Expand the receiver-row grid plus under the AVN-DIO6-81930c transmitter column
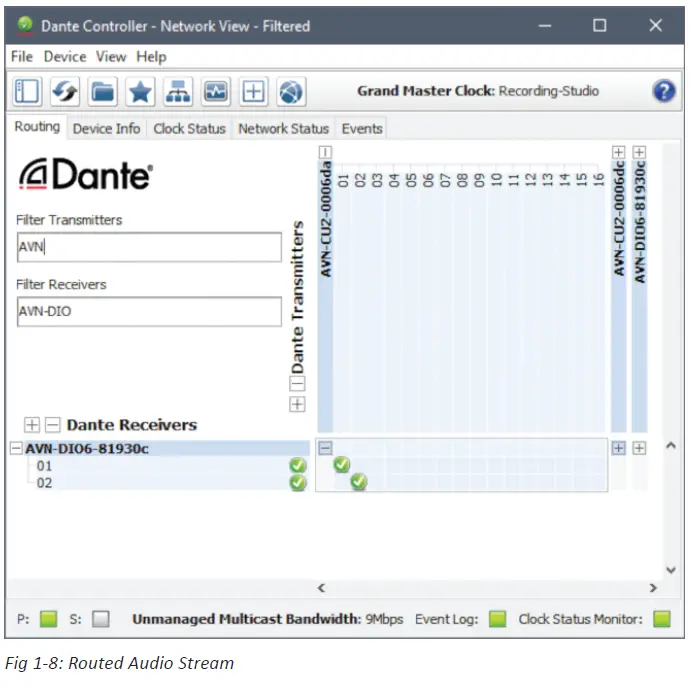 639,448
